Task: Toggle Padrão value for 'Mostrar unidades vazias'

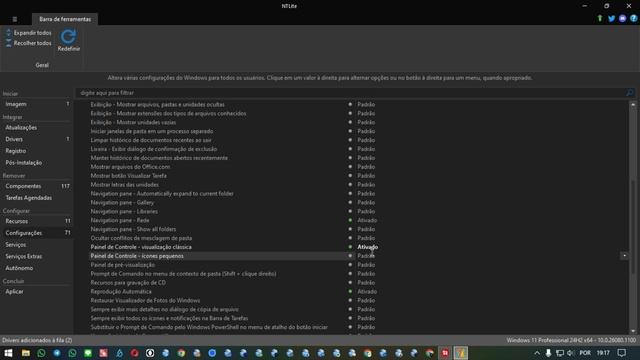Action: 366,122
